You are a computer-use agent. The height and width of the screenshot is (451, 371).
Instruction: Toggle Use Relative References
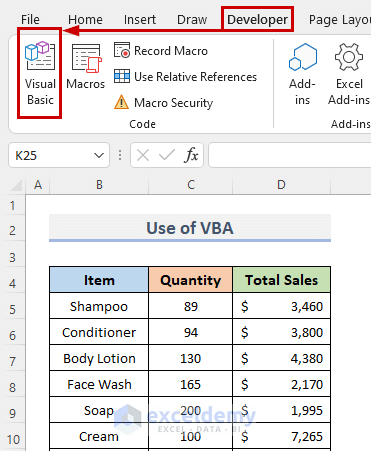185,77
